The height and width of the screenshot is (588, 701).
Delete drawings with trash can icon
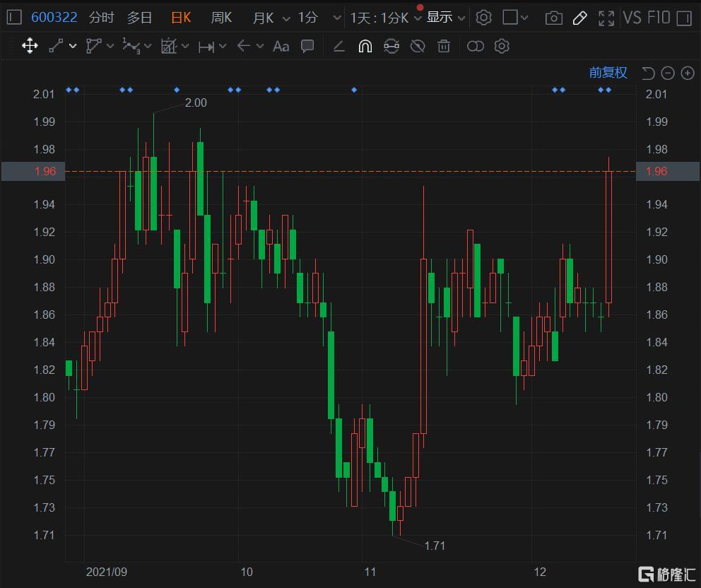click(x=444, y=46)
